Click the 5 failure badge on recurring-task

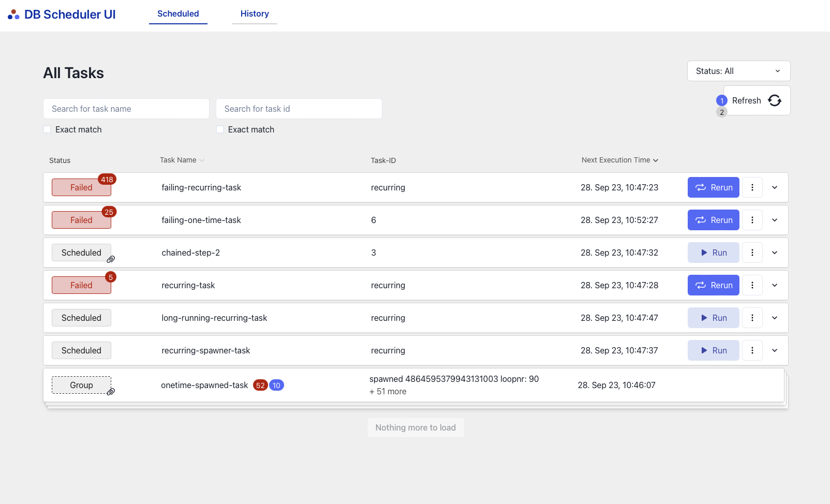tap(111, 277)
